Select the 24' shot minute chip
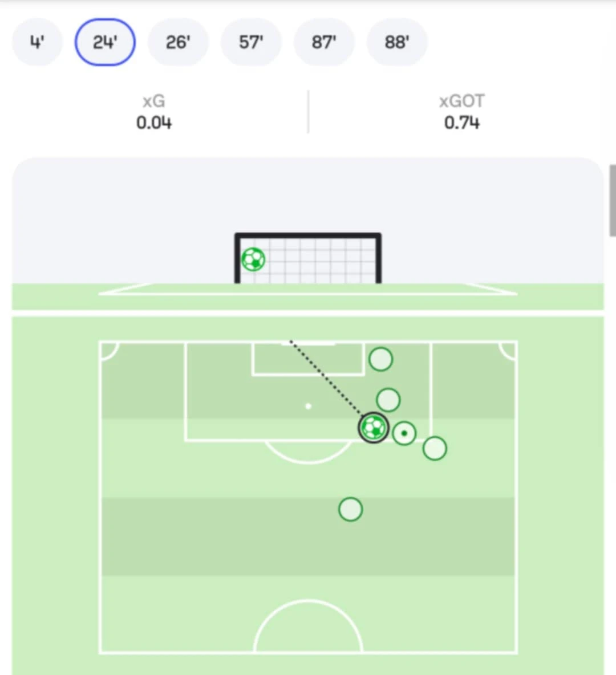 pos(105,42)
